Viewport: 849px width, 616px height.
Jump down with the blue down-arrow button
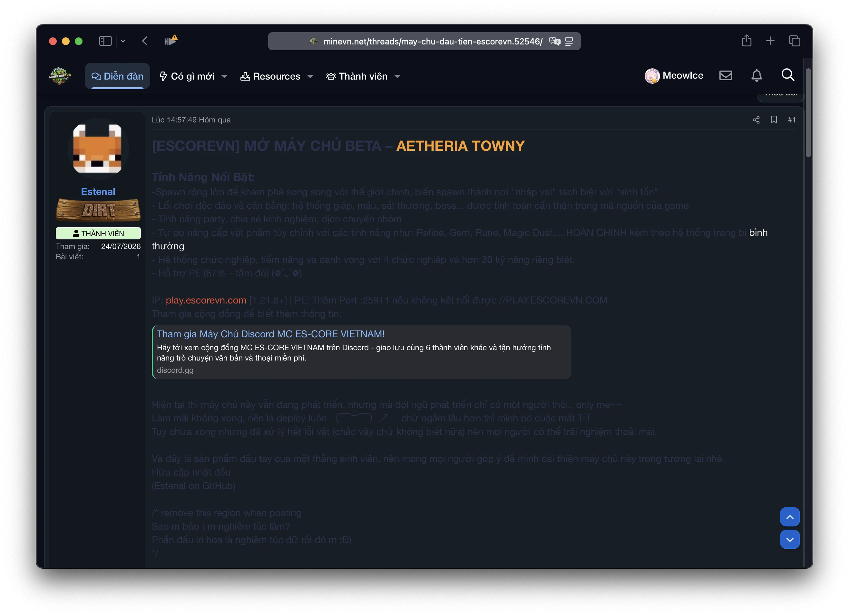click(x=790, y=539)
